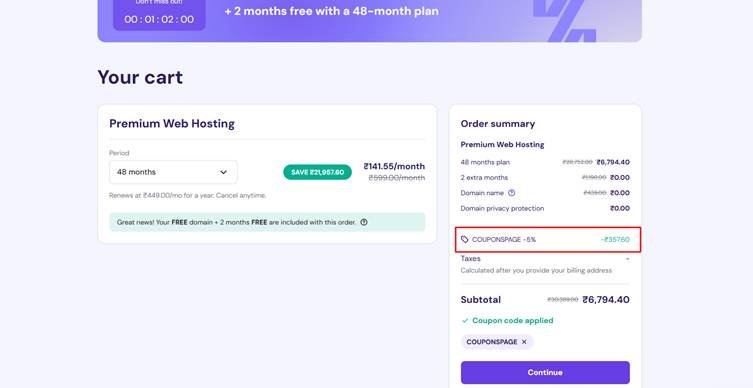Click the Domain name help icon
This screenshot has height=388, width=753.
pos(511,193)
